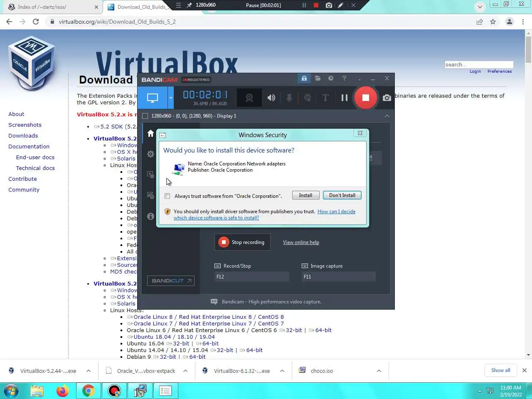Toggle mouse click effect icon in Bandicam
This screenshot has height=399, width=532.
coord(308,98)
